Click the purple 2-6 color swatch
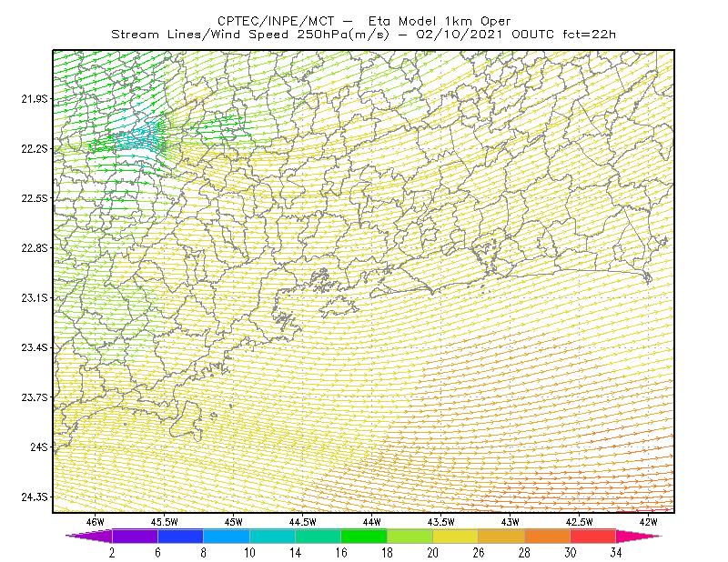728x562 pixels. 135,536
